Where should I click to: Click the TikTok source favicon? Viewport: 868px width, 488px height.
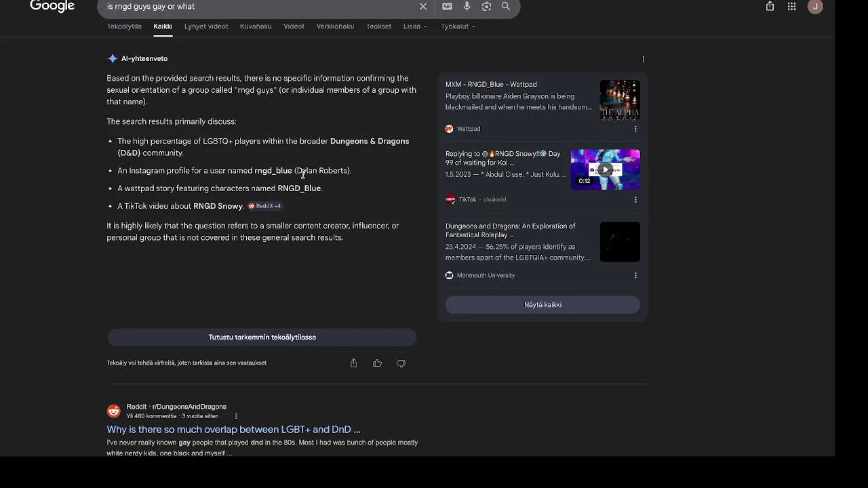[450, 200]
